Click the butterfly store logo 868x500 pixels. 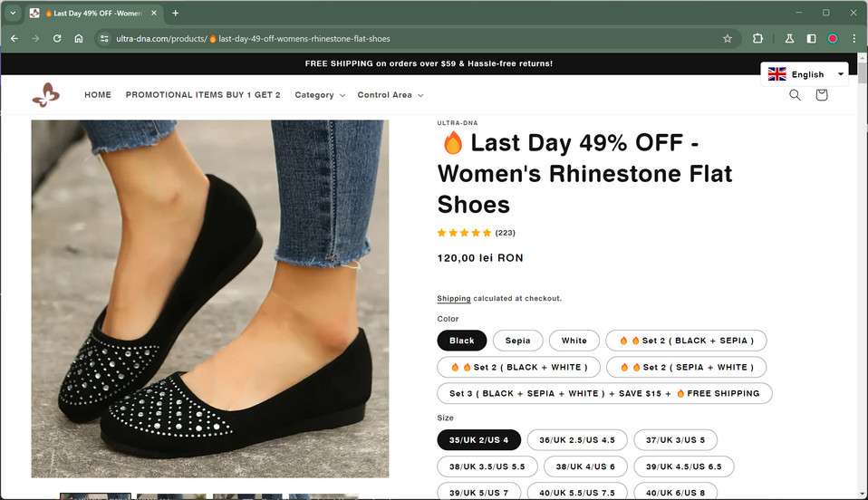tap(45, 95)
